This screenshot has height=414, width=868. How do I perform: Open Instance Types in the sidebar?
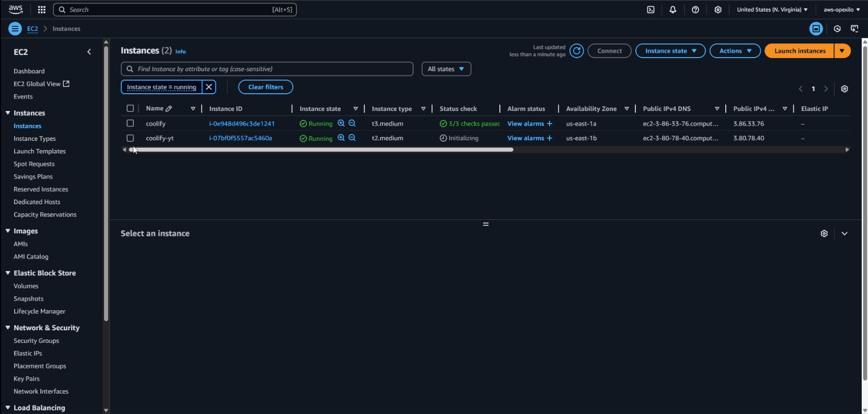35,139
